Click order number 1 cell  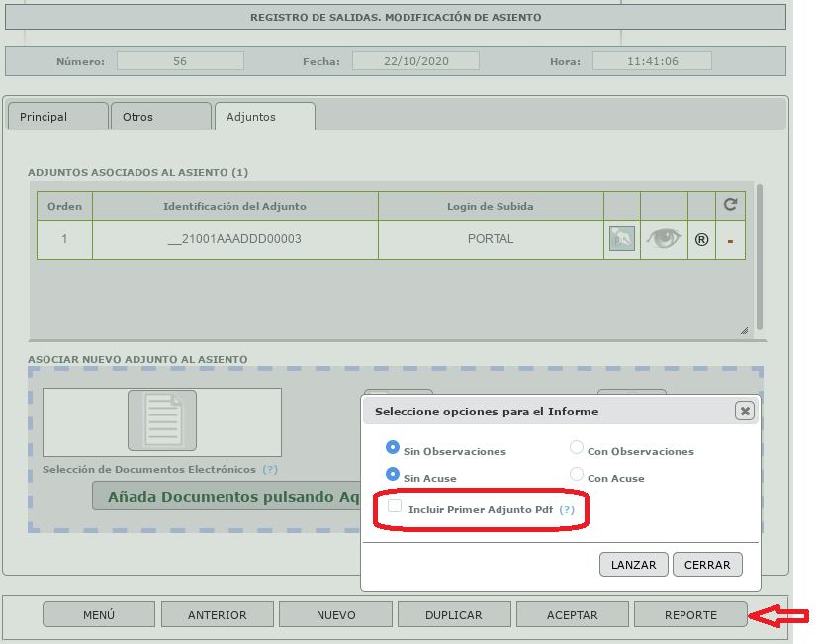(64, 239)
